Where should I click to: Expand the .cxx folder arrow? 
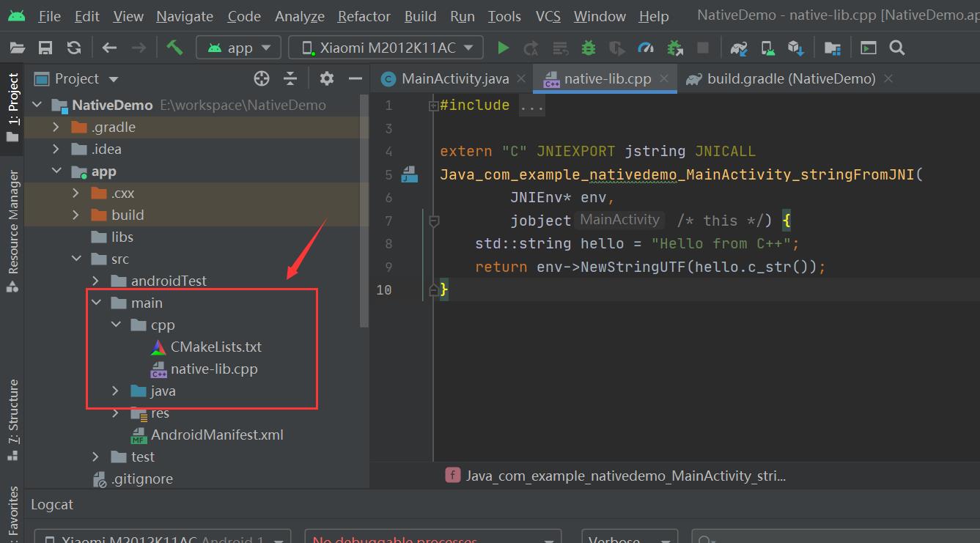tap(76, 193)
